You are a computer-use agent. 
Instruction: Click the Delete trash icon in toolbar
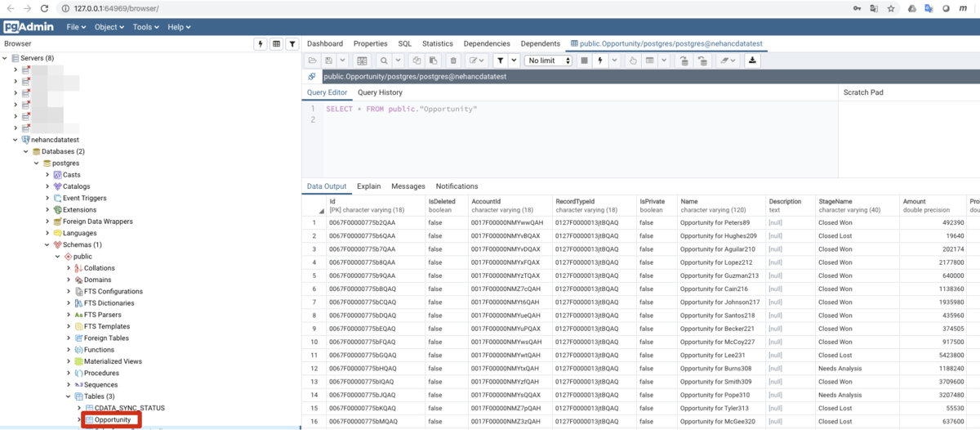pyautogui.click(x=454, y=60)
